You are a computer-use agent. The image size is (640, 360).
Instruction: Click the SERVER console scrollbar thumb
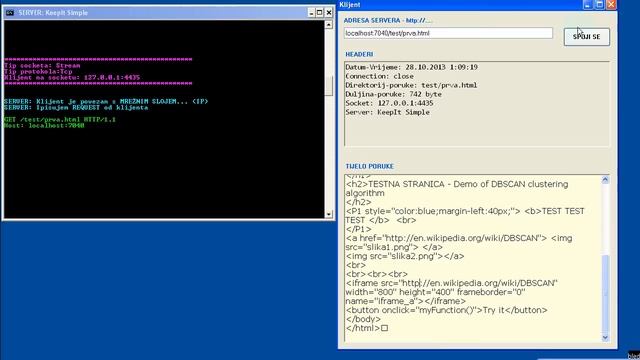point(329,86)
